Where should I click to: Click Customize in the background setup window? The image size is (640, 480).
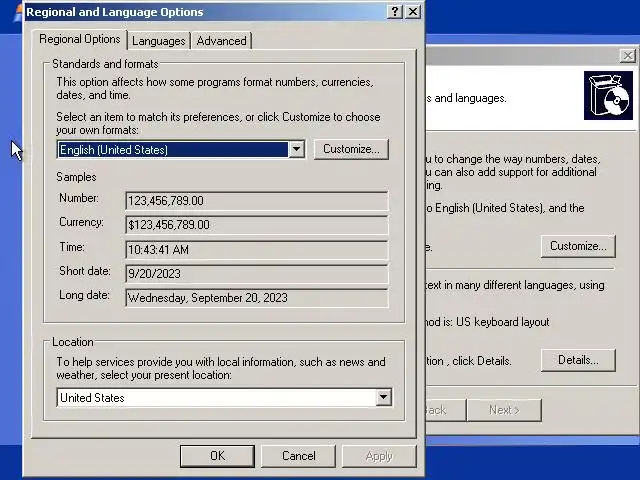[578, 246]
